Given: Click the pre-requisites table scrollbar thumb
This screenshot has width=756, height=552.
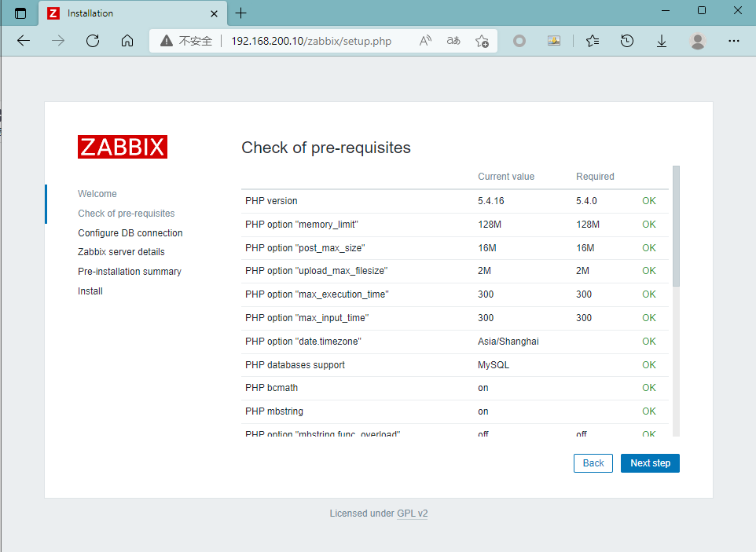Looking at the screenshot, I should (676, 226).
